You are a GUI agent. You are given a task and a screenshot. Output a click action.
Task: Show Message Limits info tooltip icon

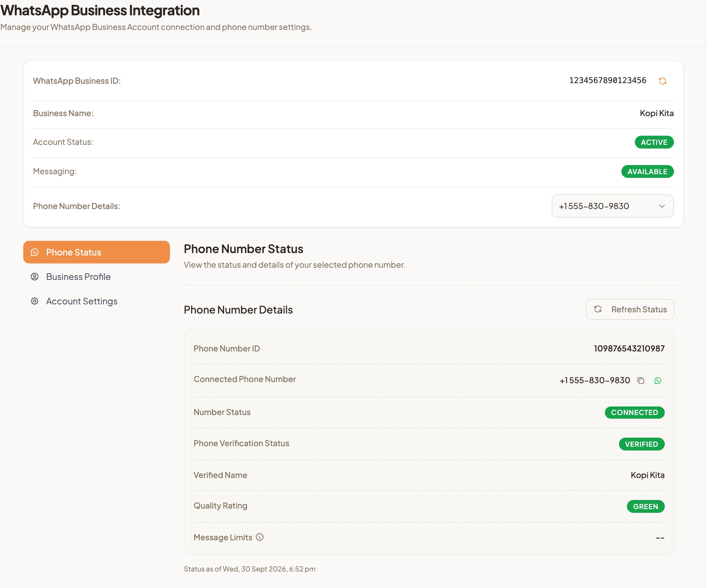point(260,537)
